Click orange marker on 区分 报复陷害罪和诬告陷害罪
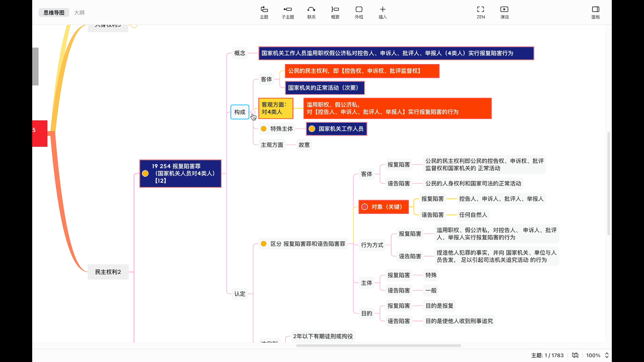This screenshot has height=362, width=644. point(264,244)
